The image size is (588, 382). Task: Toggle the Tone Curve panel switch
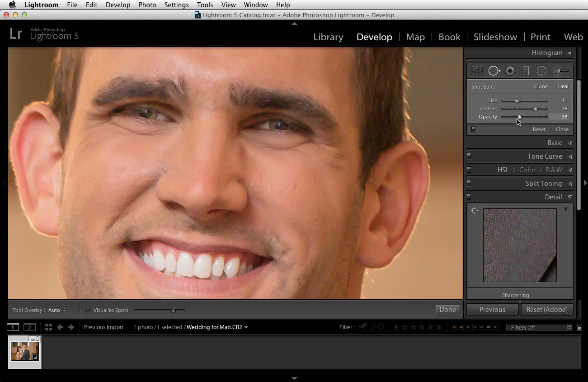pyautogui.click(x=469, y=156)
